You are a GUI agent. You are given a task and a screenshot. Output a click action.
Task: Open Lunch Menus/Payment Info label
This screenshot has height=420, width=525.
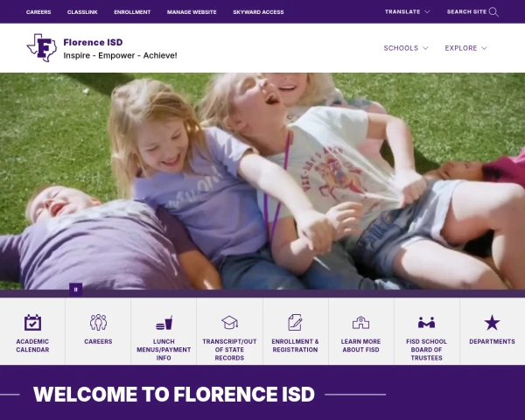pos(164,350)
